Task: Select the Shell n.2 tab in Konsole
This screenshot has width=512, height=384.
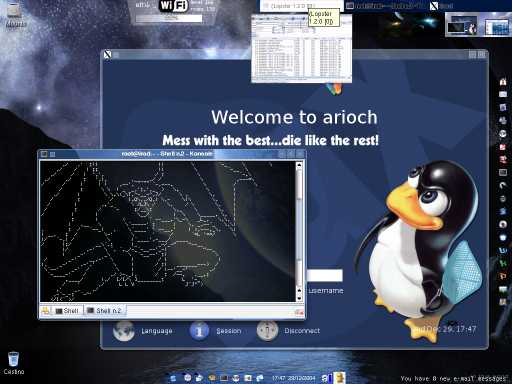Action: click(x=105, y=311)
